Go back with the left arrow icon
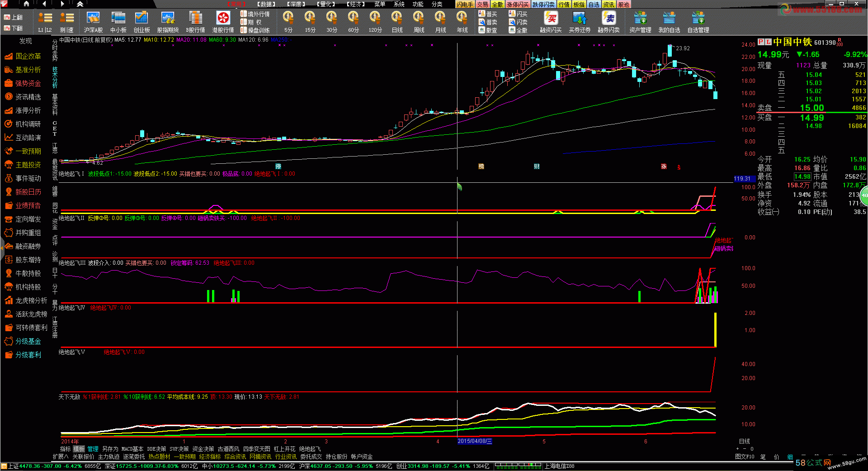 click(x=44, y=4)
